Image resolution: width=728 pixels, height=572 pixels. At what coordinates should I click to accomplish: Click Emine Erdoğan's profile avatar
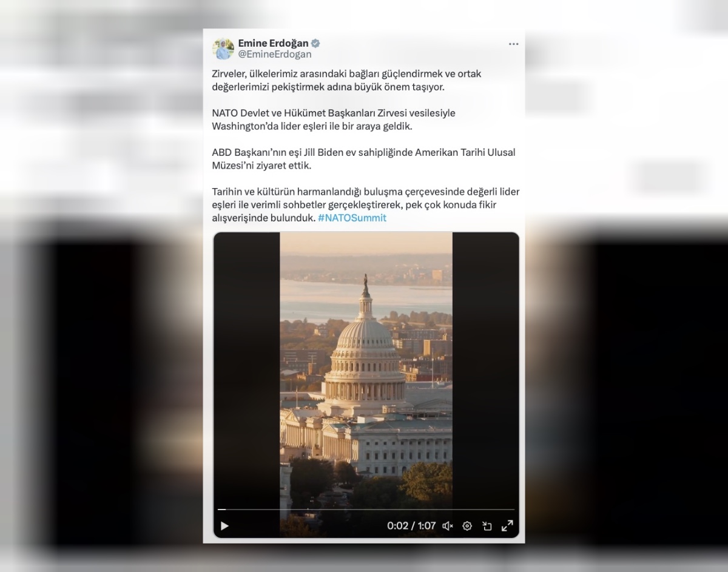click(223, 49)
